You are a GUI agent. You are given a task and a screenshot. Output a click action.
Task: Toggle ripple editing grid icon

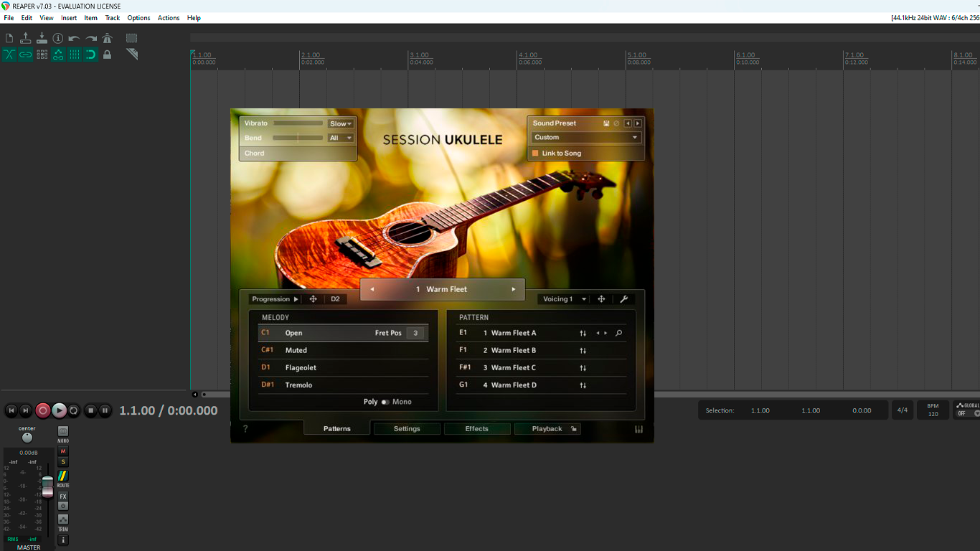[x=42, y=55]
